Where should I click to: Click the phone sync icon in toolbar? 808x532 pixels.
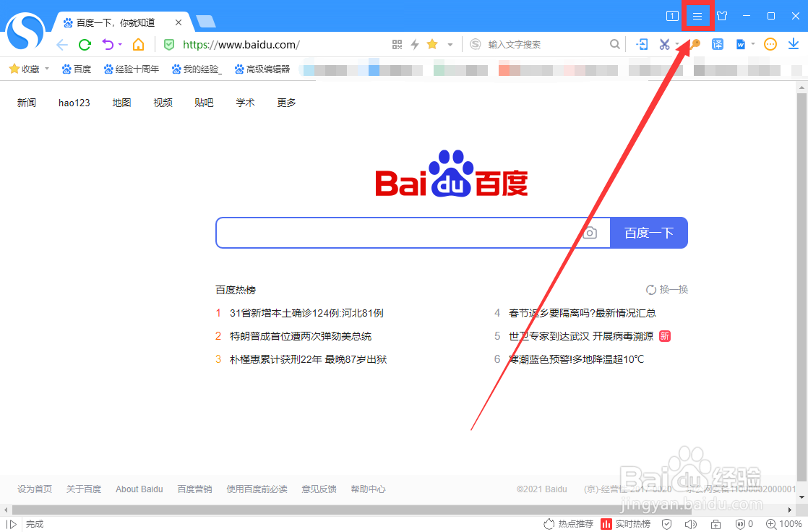[642, 44]
